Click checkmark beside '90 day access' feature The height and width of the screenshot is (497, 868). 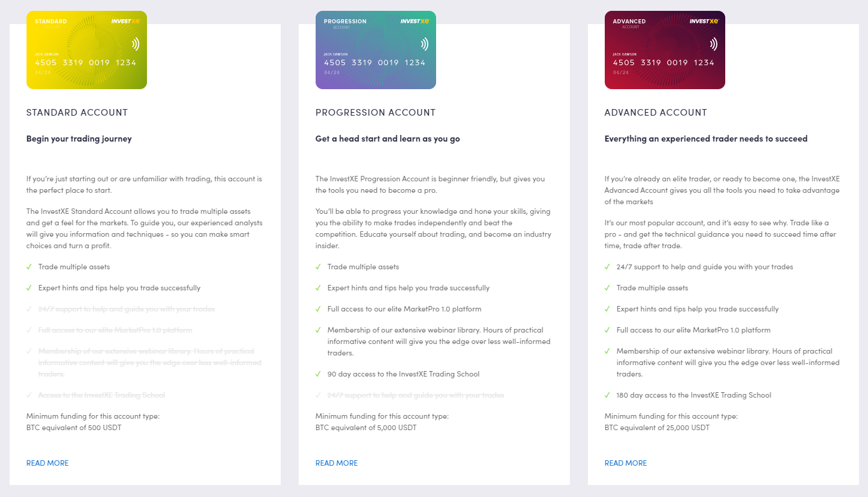(x=318, y=374)
